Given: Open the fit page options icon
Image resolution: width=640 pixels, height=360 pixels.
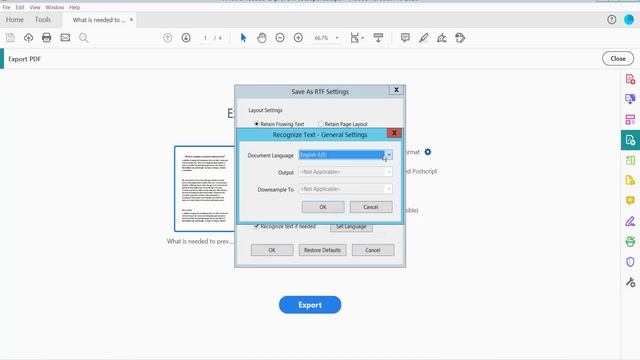Looking at the screenshot, I should pos(356,38).
